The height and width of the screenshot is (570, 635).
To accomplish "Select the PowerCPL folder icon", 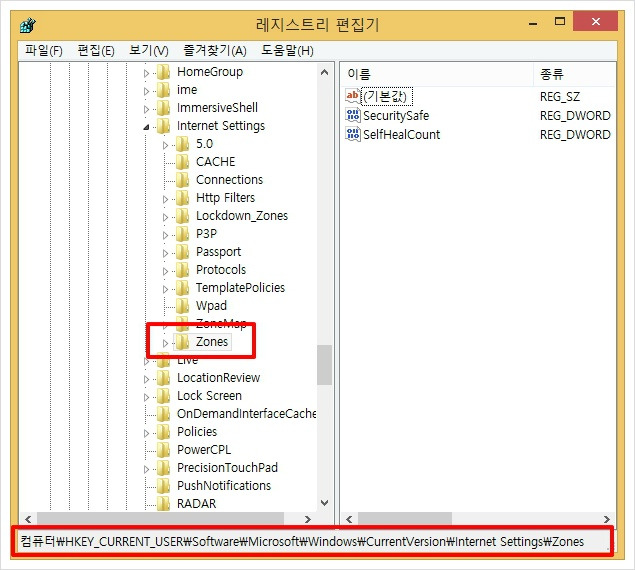I will (164, 450).
